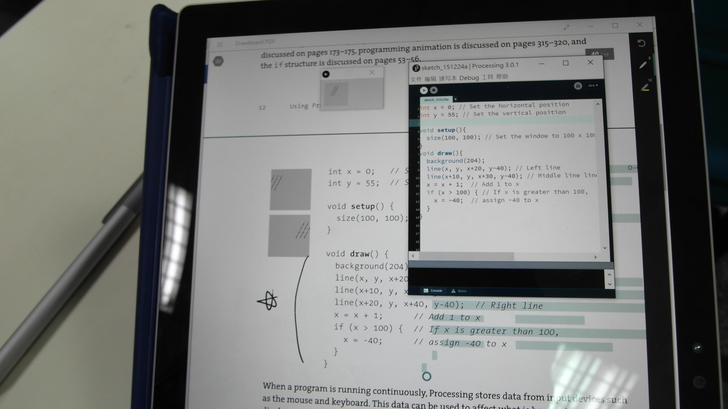Click the editor vertical scrollbar down arrow
Image resolution: width=728 pixels, height=409 pixels.
point(604,248)
